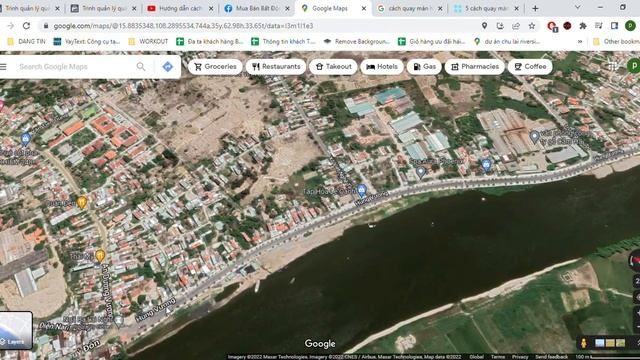
Task: Click the Privacy link in map footer
Action: point(520,357)
